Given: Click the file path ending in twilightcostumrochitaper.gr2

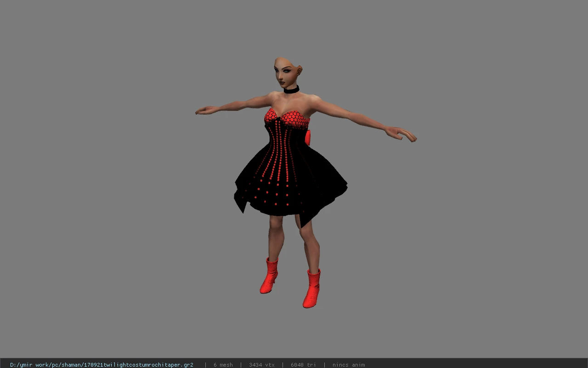Looking at the screenshot, I should 102,365.
